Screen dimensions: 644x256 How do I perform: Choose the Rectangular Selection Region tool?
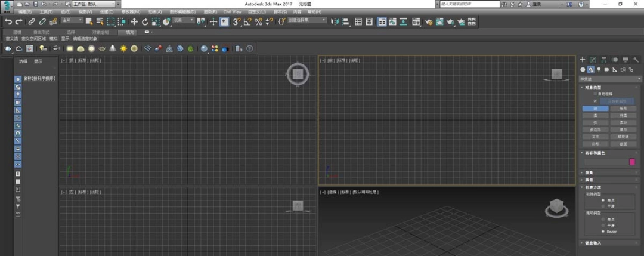(x=111, y=21)
